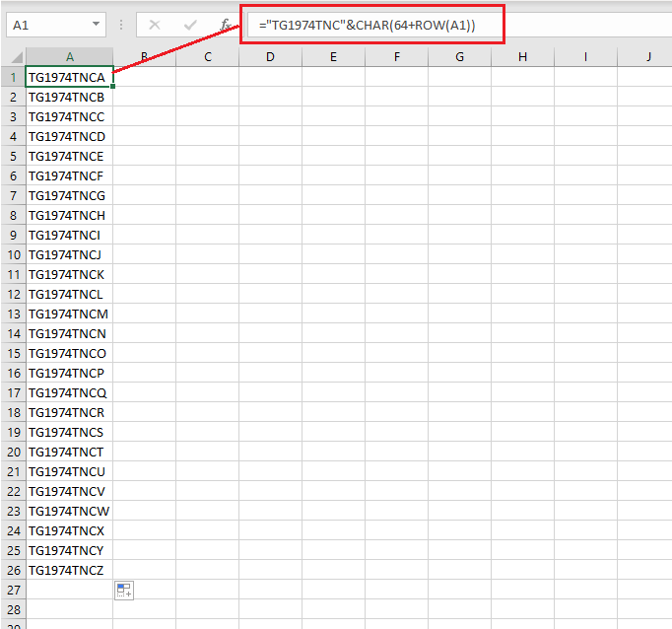Select cell containing TG1974TNCS
Screen dimensions: 672x629
pos(69,432)
